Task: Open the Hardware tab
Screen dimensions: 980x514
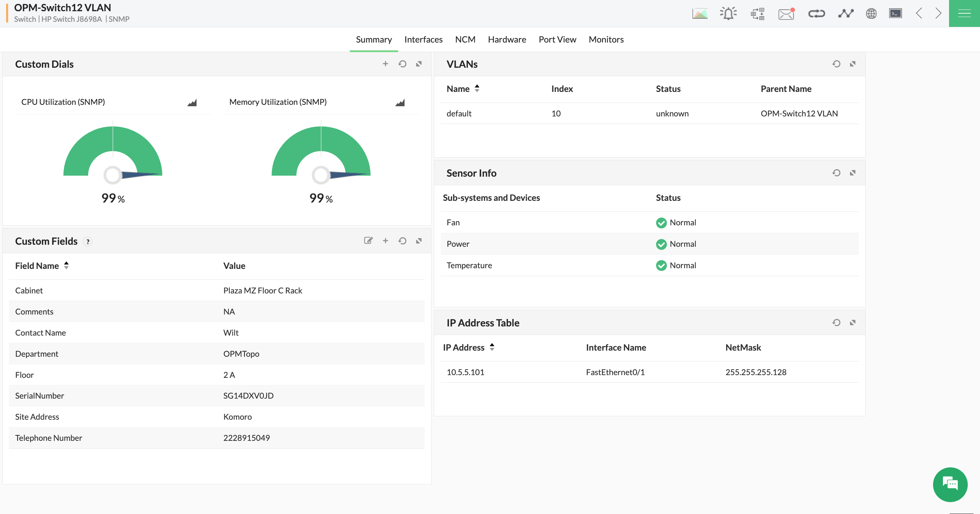Action: (507, 39)
